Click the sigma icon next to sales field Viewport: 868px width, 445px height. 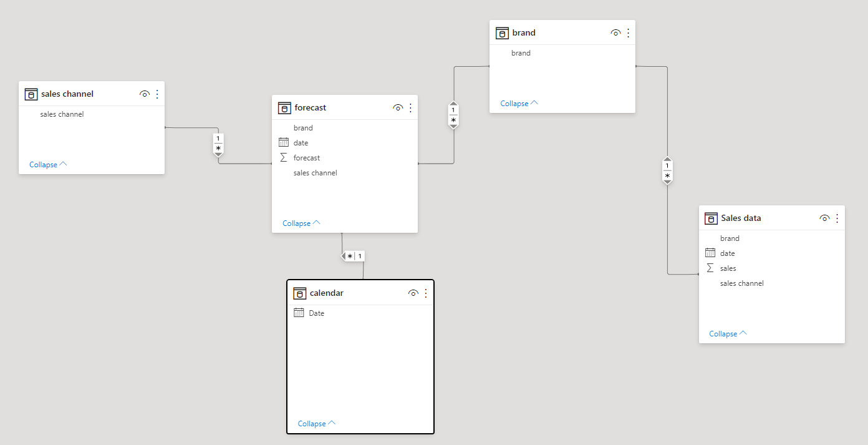[x=710, y=268]
